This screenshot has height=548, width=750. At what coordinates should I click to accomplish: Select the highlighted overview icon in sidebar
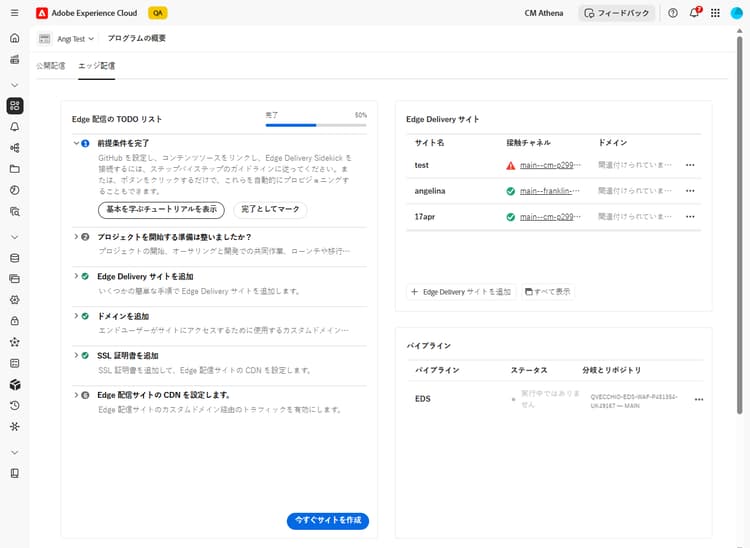point(15,106)
